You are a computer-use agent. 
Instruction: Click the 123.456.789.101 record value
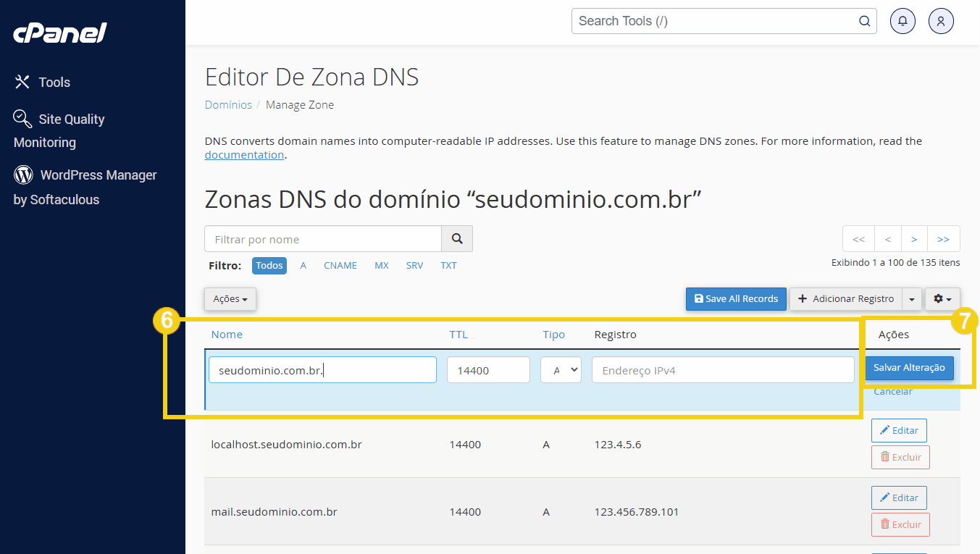637,512
